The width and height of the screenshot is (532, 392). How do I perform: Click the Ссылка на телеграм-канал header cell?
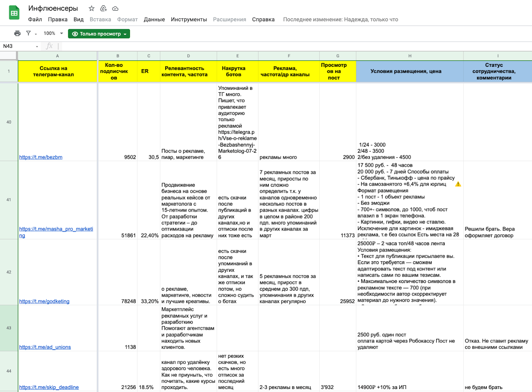(x=58, y=71)
